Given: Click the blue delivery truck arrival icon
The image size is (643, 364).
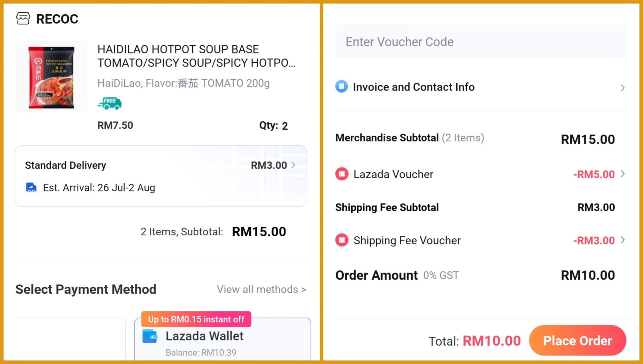Looking at the screenshot, I should 31,188.
